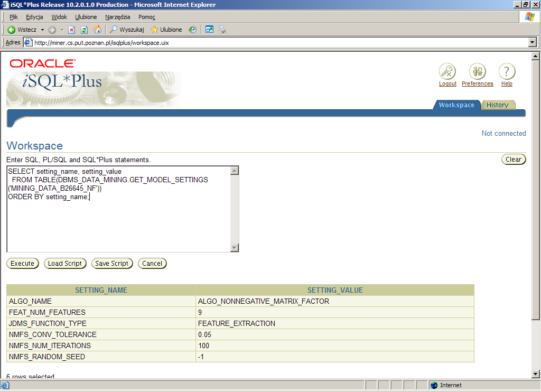This screenshot has height=392, width=541.
Task: Click the Logout link
Action: [447, 83]
